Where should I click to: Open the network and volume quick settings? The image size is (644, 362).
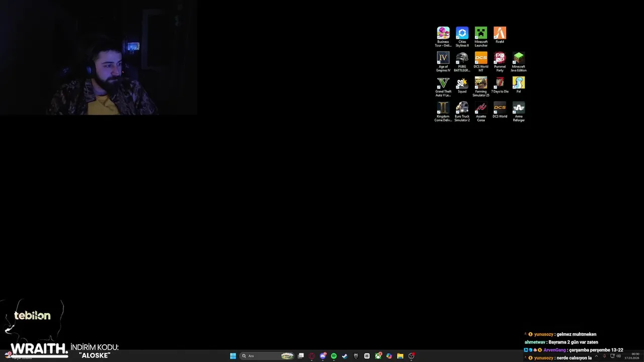(615, 356)
